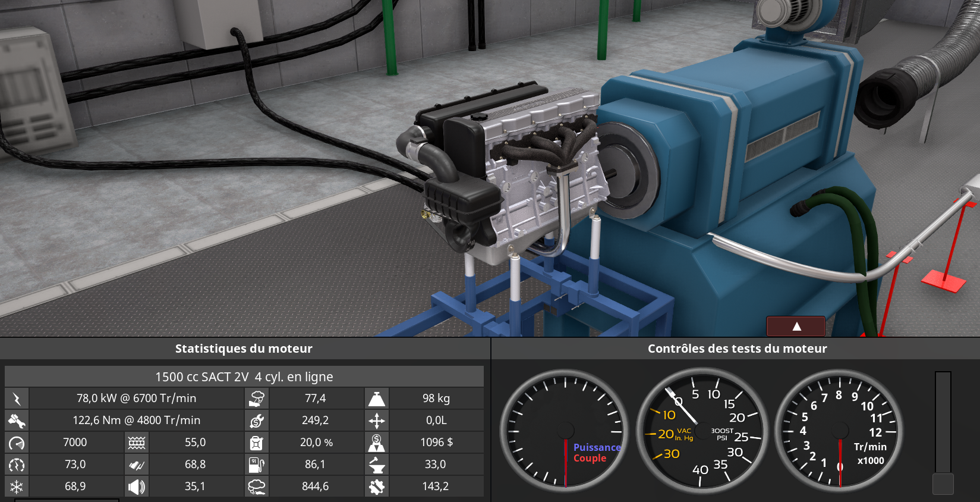The width and height of the screenshot is (980, 502).
Task: Click the Tr/min x1000 tachometer gauge
Action: [x=839, y=430]
